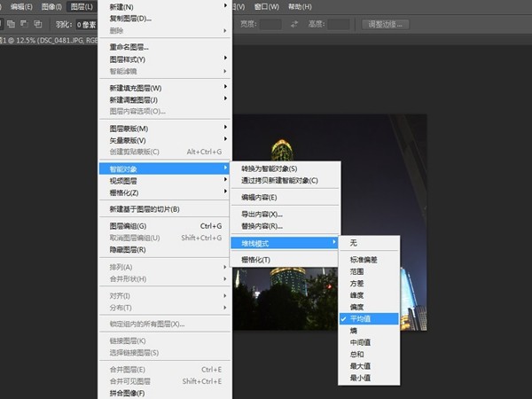Open the 窗口(W) menu

click(x=268, y=6)
